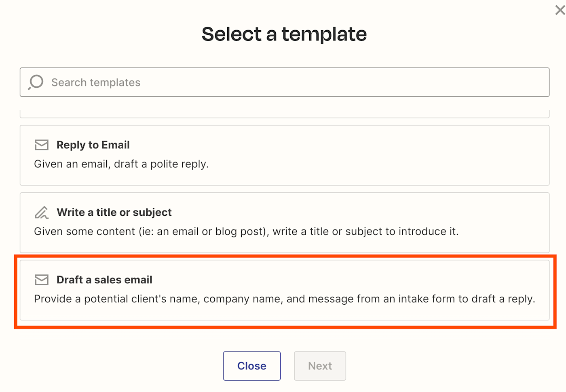This screenshot has width=566, height=392.
Task: Click the 'Provide a potential client's name' description
Action: point(284,299)
